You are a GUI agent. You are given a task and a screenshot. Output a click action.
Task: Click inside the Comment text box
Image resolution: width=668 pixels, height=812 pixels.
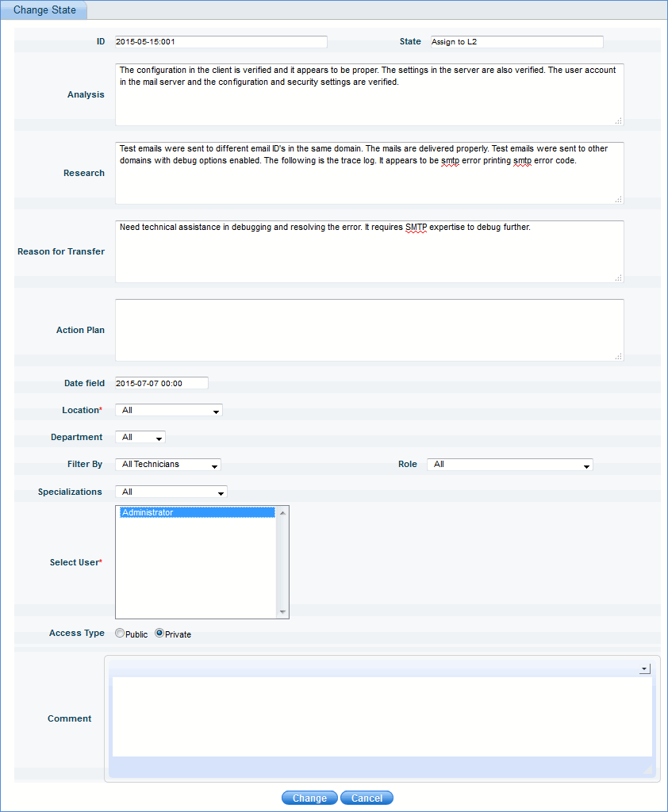coord(382,716)
